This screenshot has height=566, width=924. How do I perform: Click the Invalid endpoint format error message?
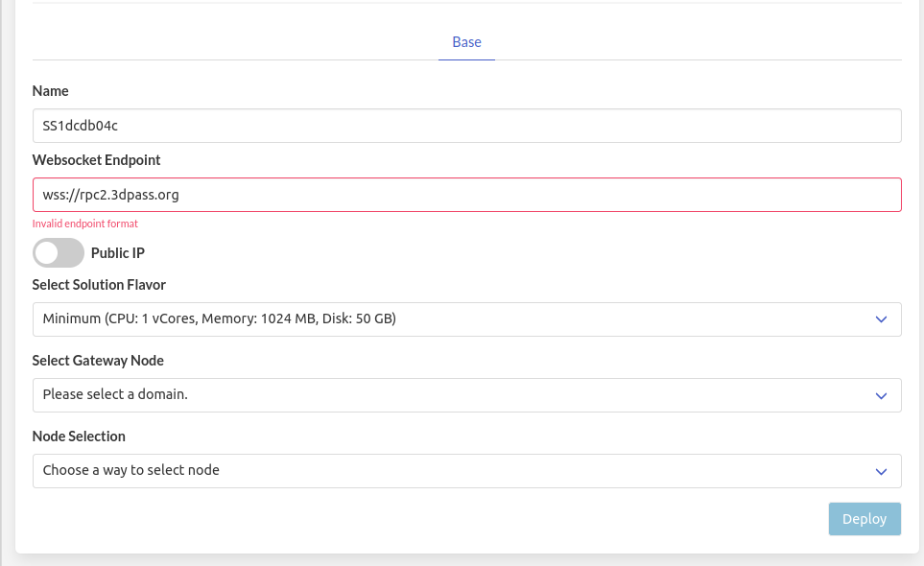pos(83,224)
